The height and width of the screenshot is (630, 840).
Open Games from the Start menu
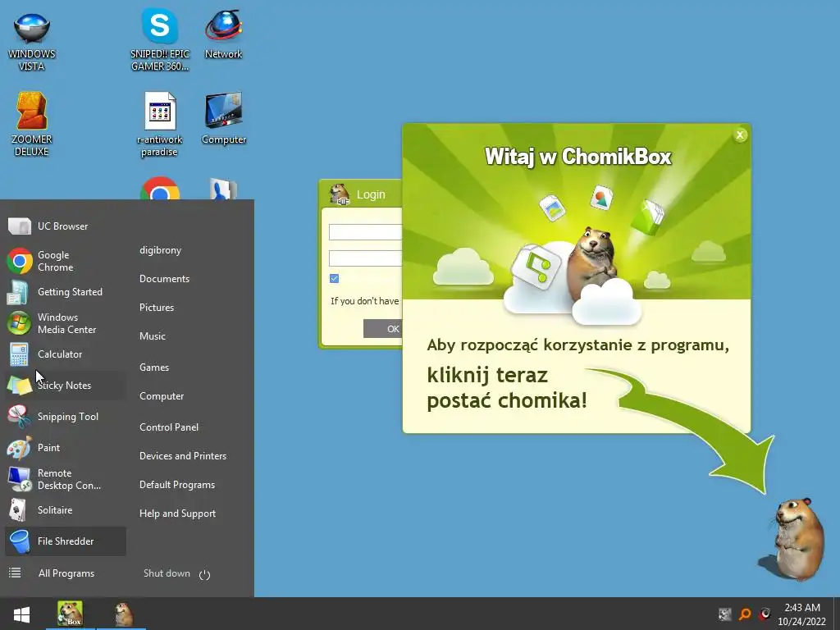pos(153,367)
